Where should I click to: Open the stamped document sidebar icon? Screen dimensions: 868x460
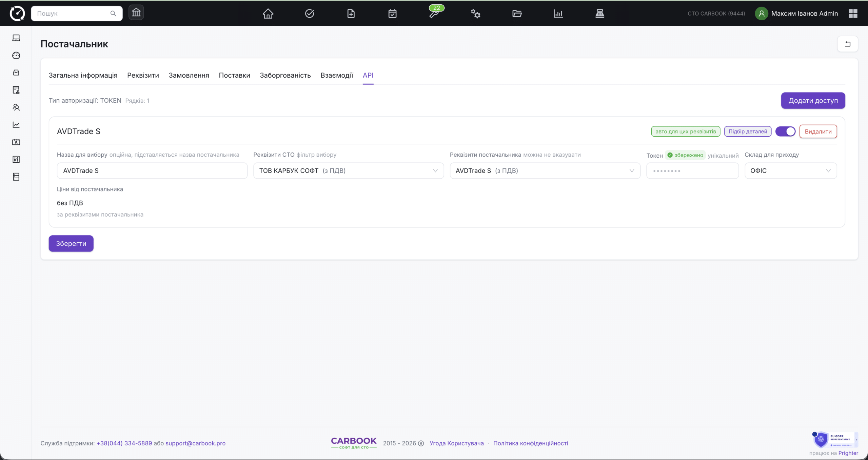pos(16,90)
